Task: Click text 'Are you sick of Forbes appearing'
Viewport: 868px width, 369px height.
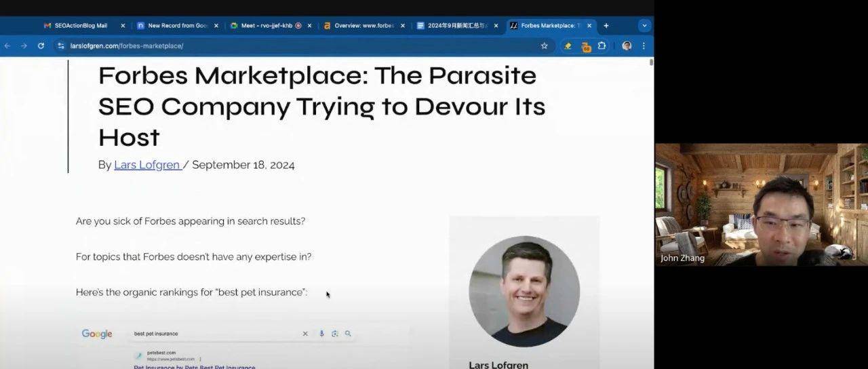Action: [x=191, y=221]
